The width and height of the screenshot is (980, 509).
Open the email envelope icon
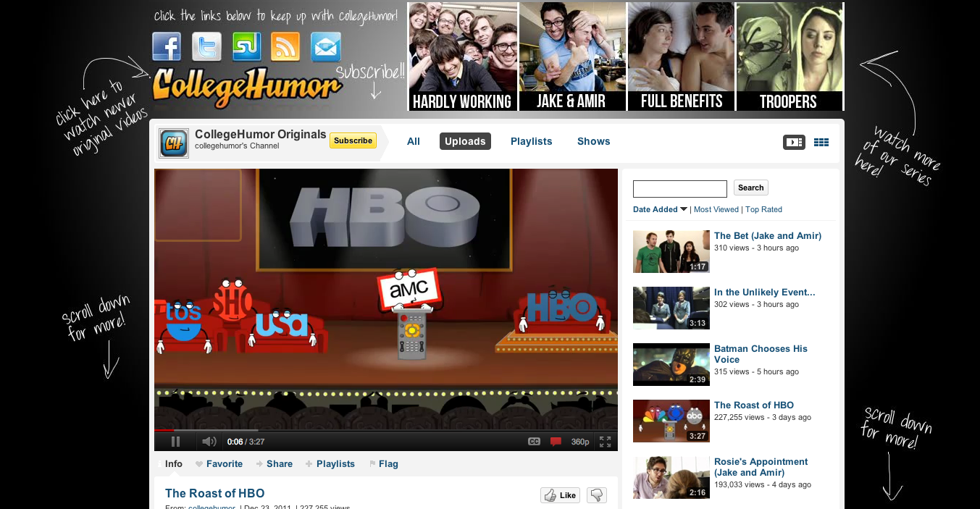pos(325,47)
